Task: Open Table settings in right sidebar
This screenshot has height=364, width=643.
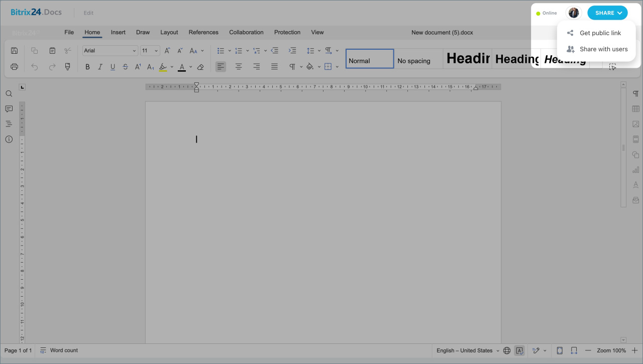Action: pyautogui.click(x=635, y=109)
